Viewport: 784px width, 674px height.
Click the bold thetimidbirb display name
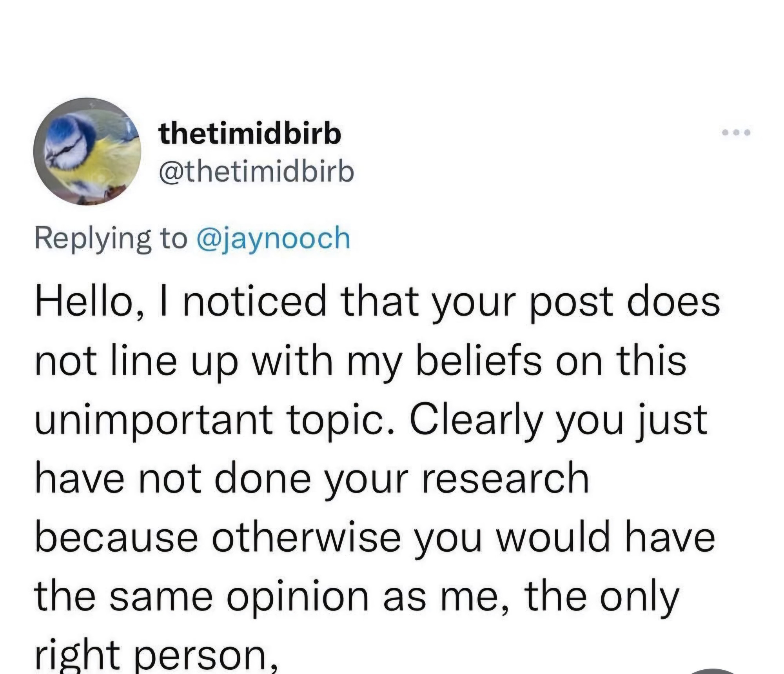[250, 134]
